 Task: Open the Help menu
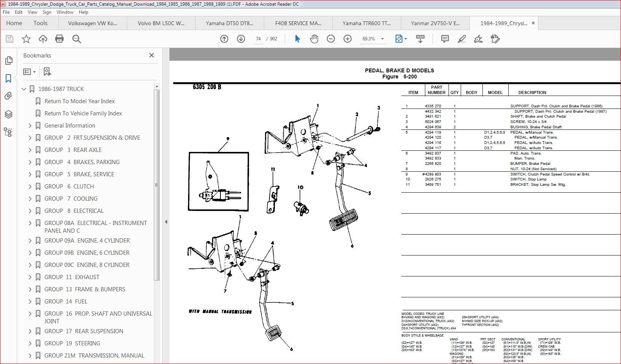coord(83,12)
